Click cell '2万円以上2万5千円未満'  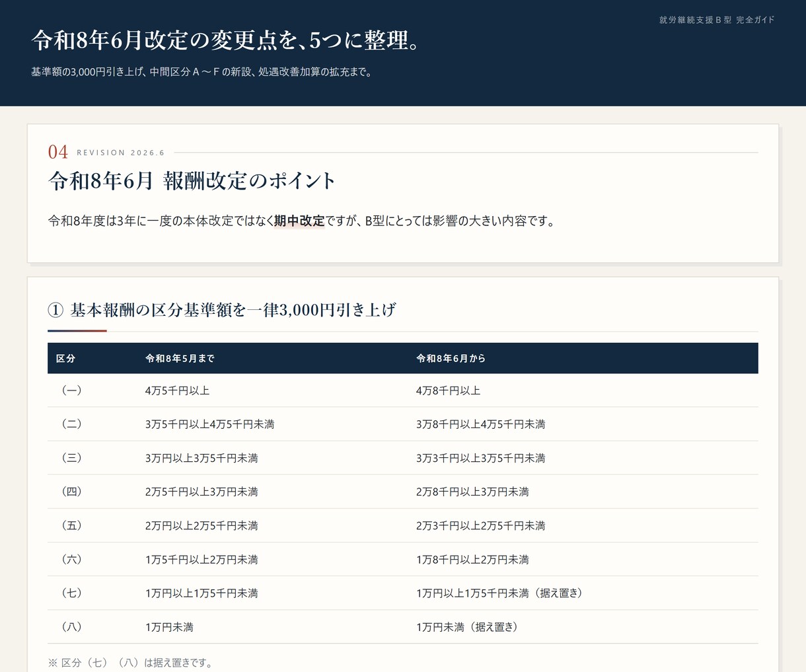click(x=201, y=526)
